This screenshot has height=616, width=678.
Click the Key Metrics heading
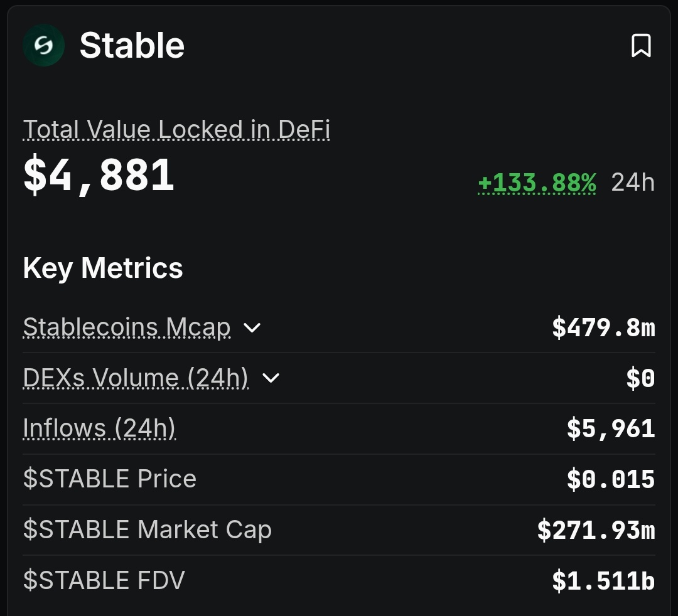pos(103,268)
